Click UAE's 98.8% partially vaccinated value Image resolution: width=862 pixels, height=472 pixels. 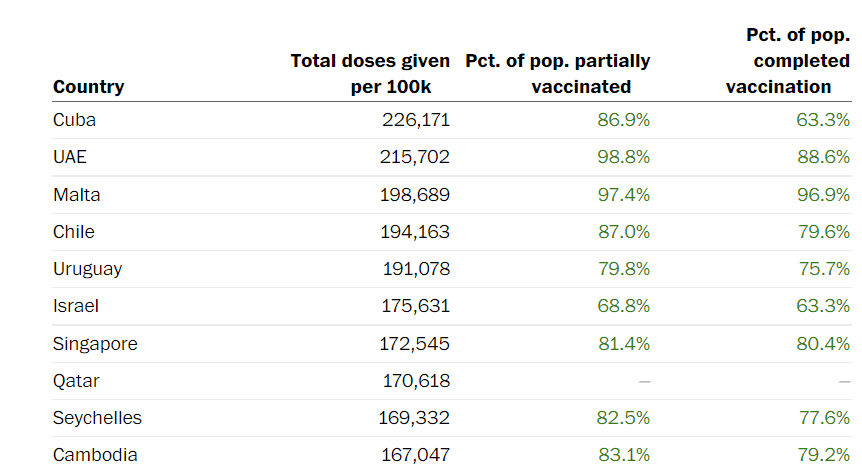click(x=623, y=157)
